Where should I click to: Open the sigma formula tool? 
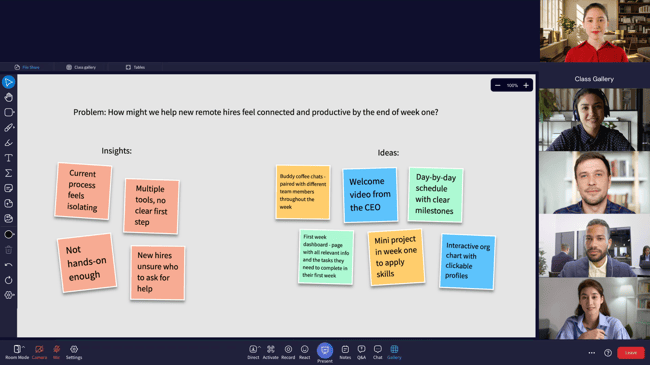(x=8, y=173)
